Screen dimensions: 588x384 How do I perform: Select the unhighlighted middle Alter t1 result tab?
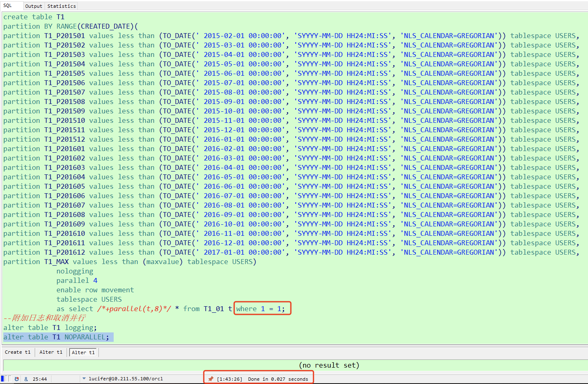[51, 352]
